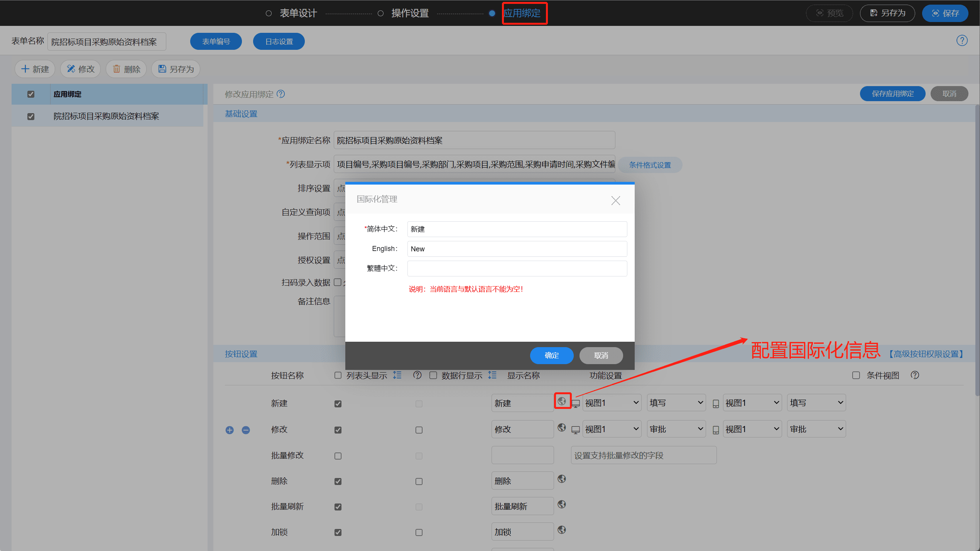Toggle checkbox for 院招标项目采购原始资料档案 list row
Viewport: 980px width, 551px height.
[31, 117]
